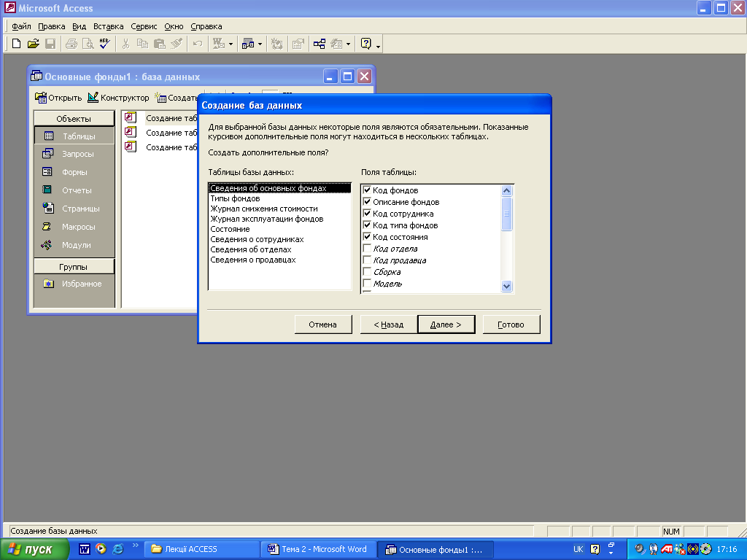Open the Правка menu
The height and width of the screenshot is (560, 747).
[x=52, y=26]
